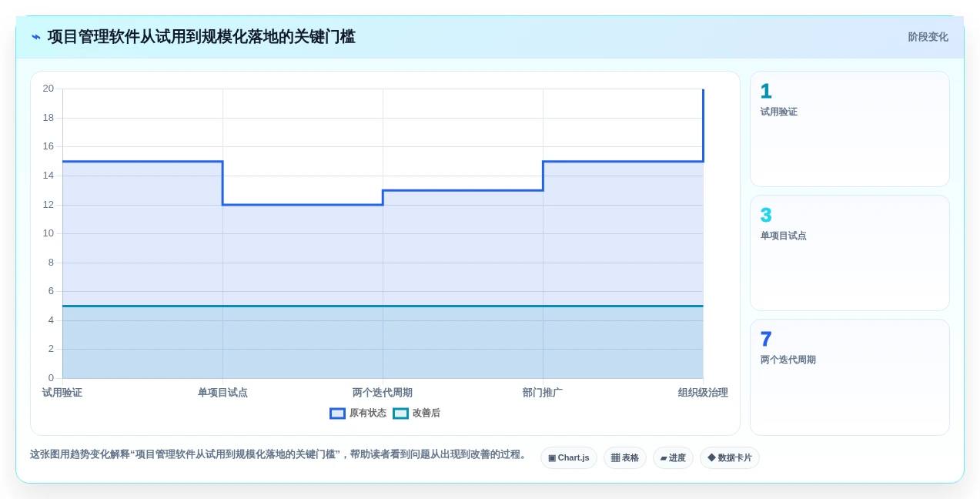
Task: Open the 两个迭代周期 data card
Action: coord(850,377)
